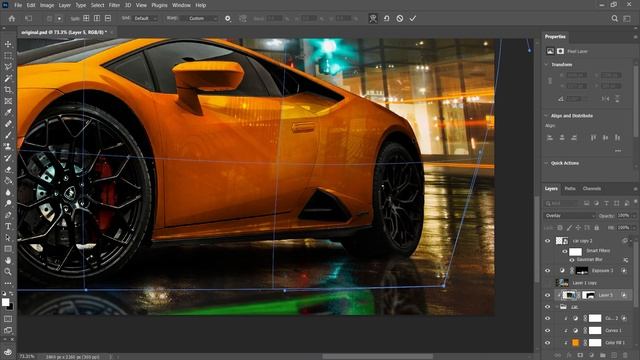The image size is (640, 360).
Task: Collapse the car layer group
Action: pyautogui.click(x=557, y=307)
